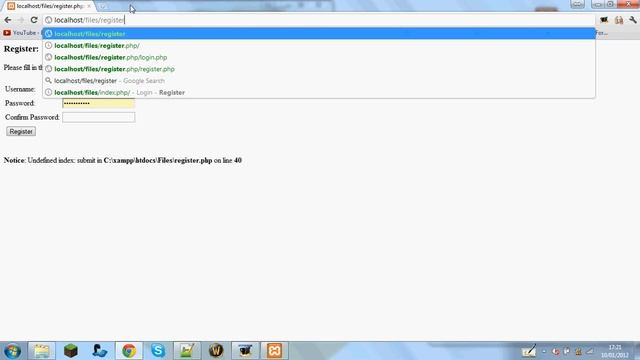This screenshot has height=360, width=640.
Task: Click the Confirm Password input field
Action: tap(98, 117)
